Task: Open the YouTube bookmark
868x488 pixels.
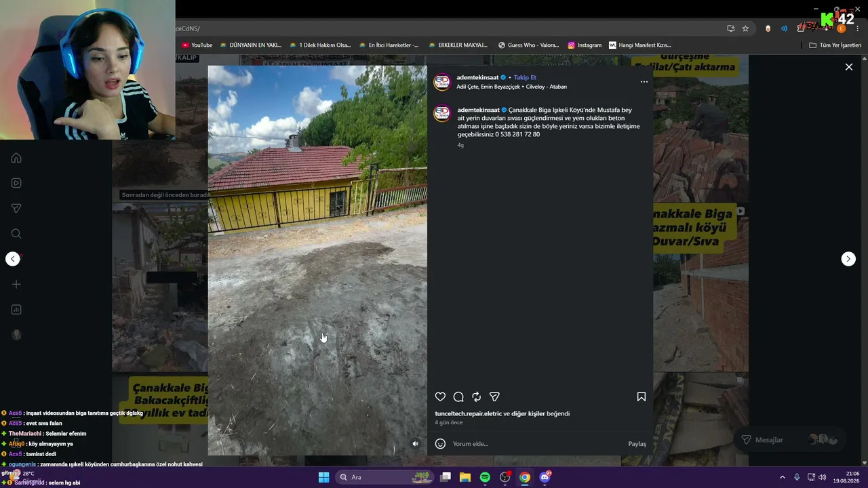Action: (197, 45)
